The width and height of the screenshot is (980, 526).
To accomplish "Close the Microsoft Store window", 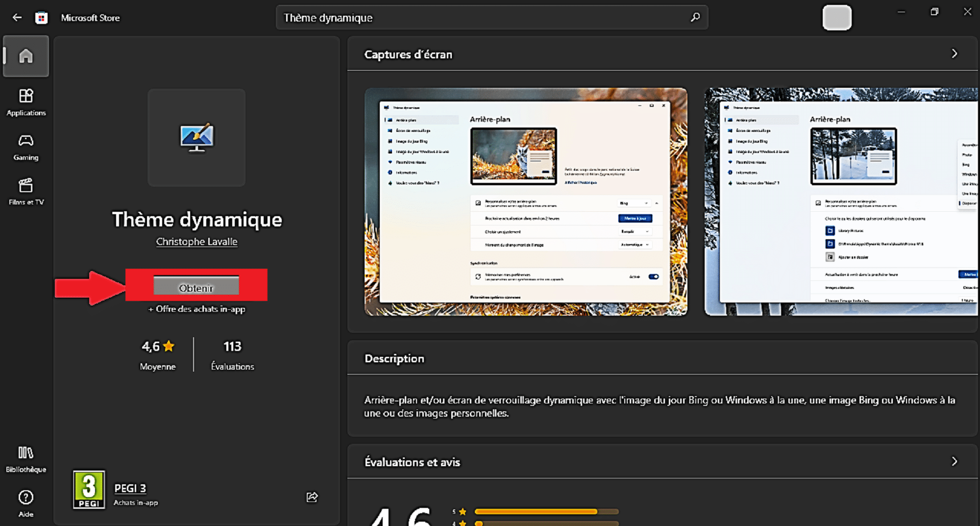I will tap(967, 12).
